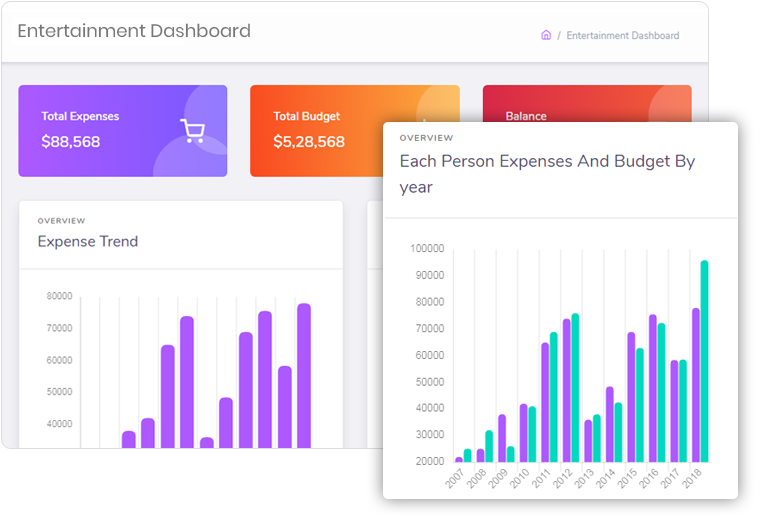760x520 pixels.
Task: Click the 2018 x-axis label
Action: pyautogui.click(x=692, y=478)
